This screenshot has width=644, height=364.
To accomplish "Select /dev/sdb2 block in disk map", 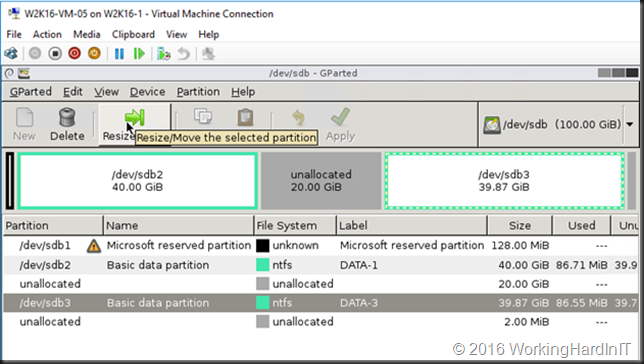I will [137, 181].
